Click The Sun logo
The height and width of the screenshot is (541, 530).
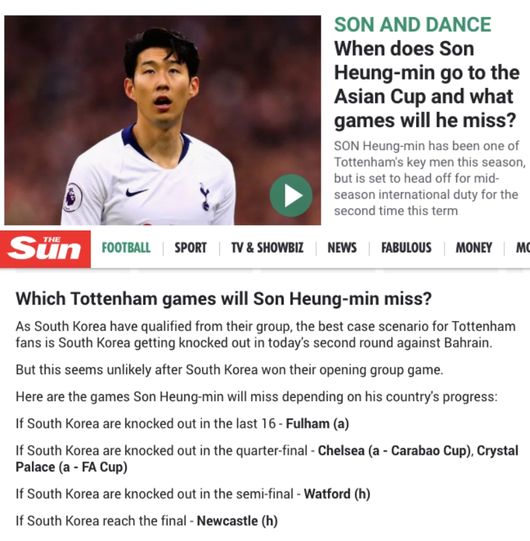(x=45, y=249)
